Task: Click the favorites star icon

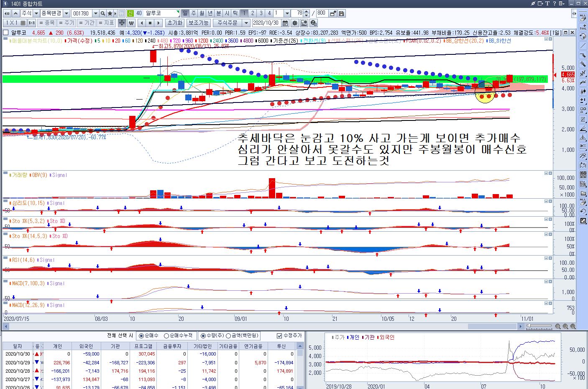Action: [110, 13]
